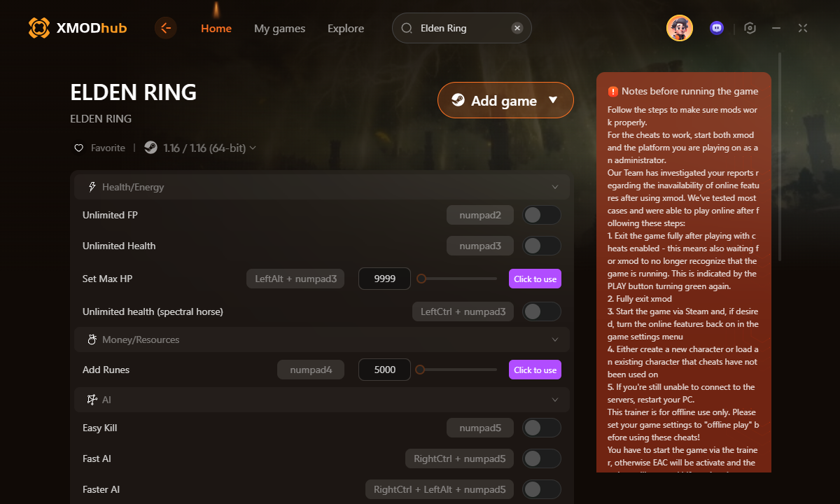Click the RightCtrl + numpad5 hotkey
Image resolution: width=840 pixels, height=504 pixels.
tap(459, 458)
